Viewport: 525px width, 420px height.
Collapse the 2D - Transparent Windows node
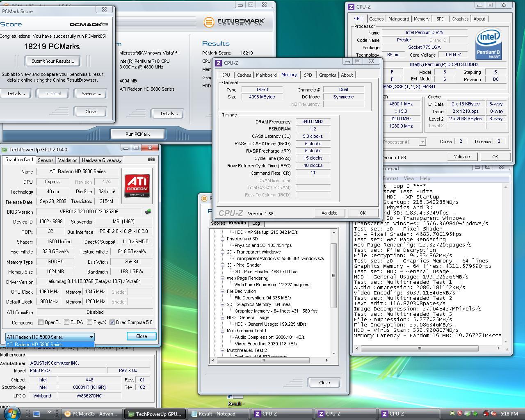click(x=223, y=252)
